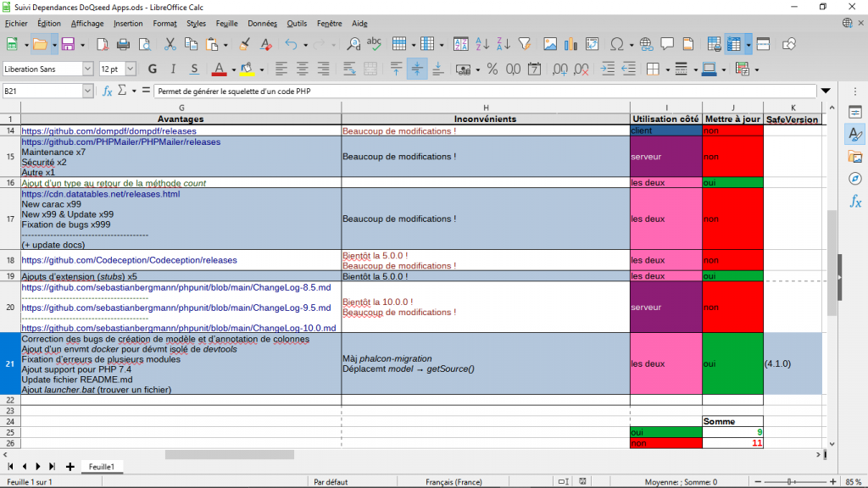Image resolution: width=868 pixels, height=488 pixels.
Task: Toggle align left button
Action: point(281,69)
